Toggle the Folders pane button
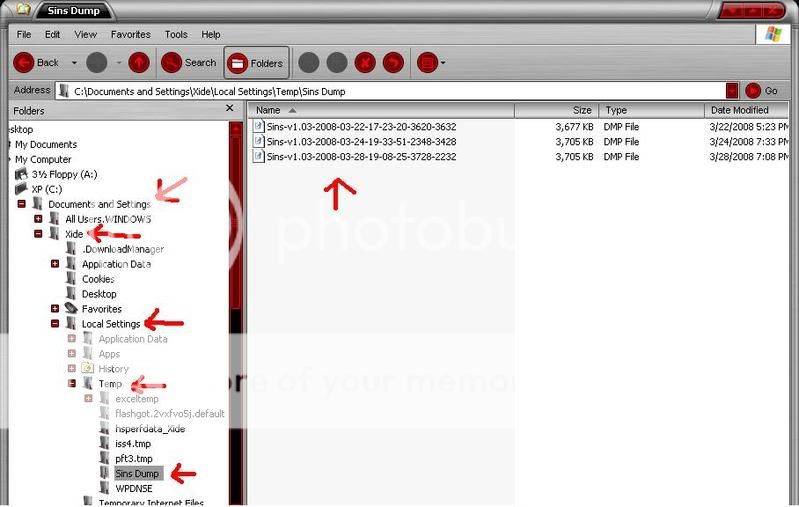This screenshot has width=799, height=507. pos(256,63)
